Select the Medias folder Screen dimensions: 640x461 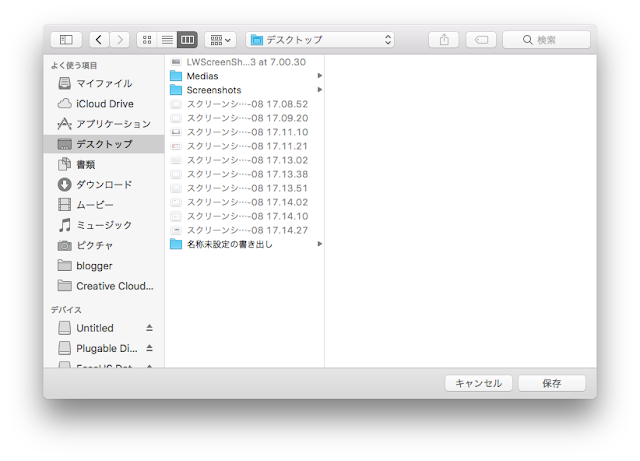(x=245, y=76)
